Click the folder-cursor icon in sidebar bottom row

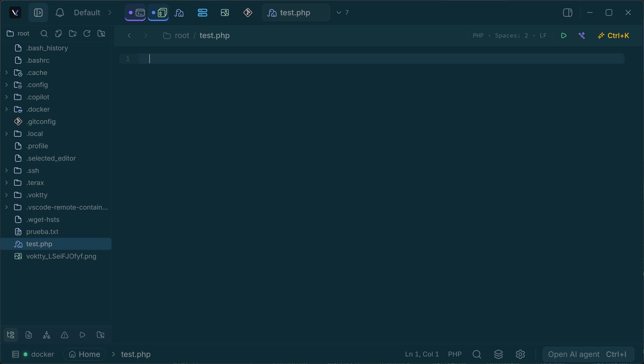101,335
